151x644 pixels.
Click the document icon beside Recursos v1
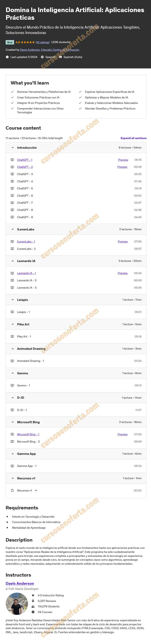[12, 490]
